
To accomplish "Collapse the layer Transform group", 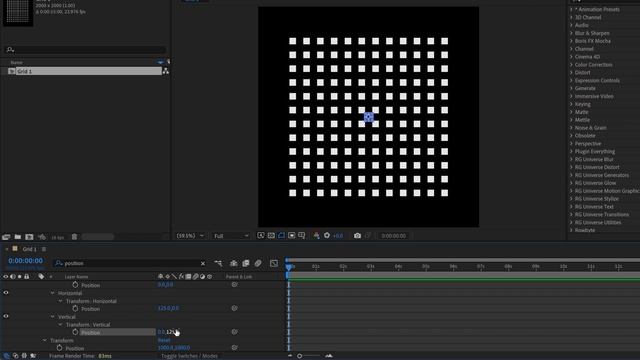I will [44, 340].
